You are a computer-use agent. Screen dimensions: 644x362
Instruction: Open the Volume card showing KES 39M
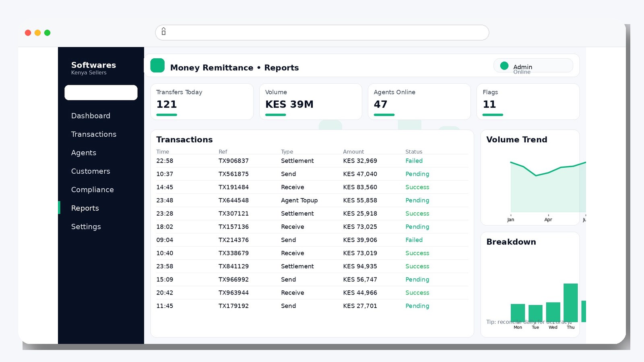(310, 101)
